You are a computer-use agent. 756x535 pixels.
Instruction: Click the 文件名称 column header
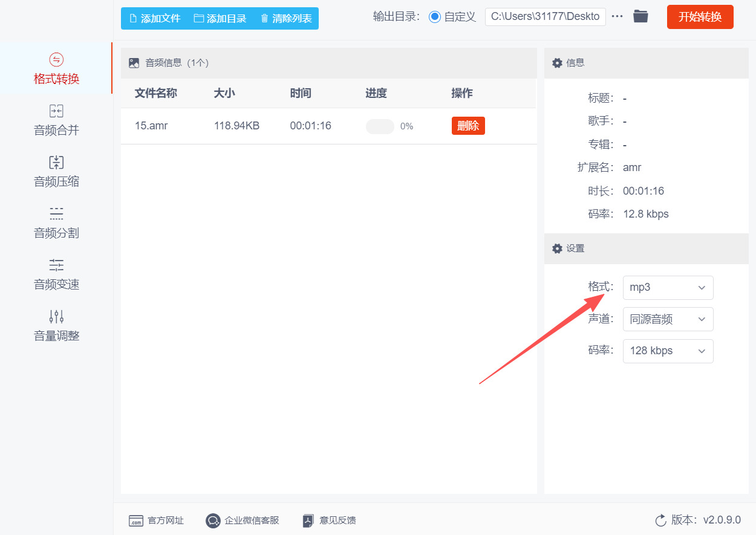tap(155, 93)
